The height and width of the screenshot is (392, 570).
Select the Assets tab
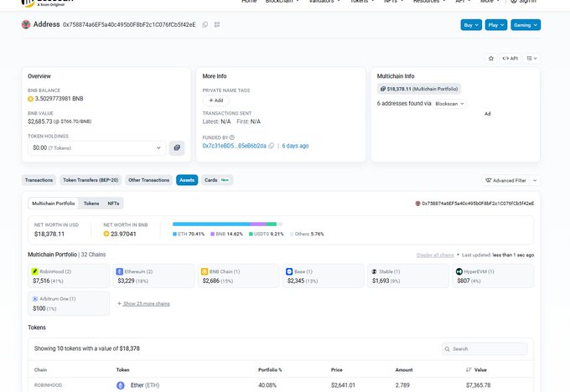click(187, 180)
